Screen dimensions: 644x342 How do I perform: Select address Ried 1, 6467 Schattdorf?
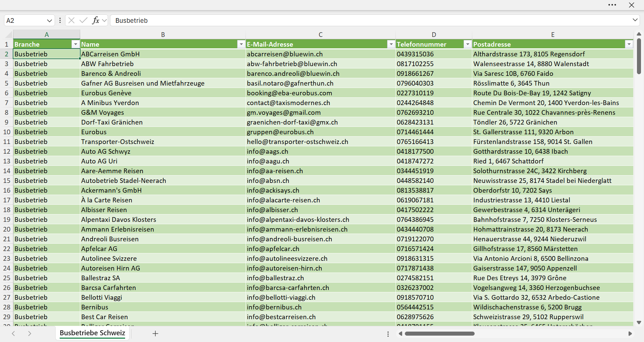coord(553,161)
